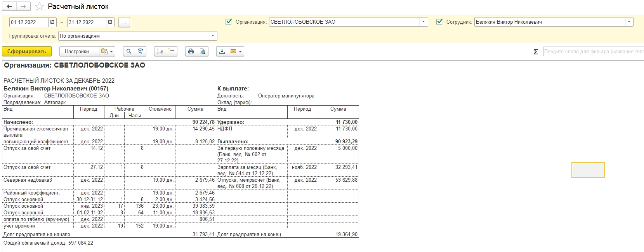Toggle the Организация checkbox

tap(229, 22)
